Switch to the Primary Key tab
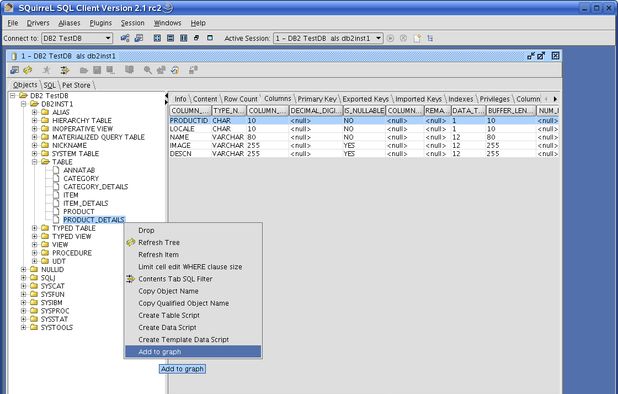The height and width of the screenshot is (394, 618). coord(317,99)
